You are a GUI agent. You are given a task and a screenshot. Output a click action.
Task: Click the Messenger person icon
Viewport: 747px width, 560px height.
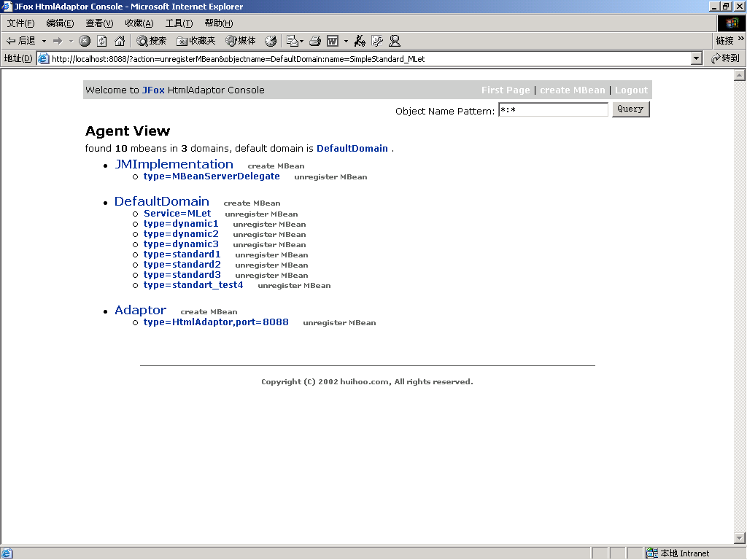395,41
